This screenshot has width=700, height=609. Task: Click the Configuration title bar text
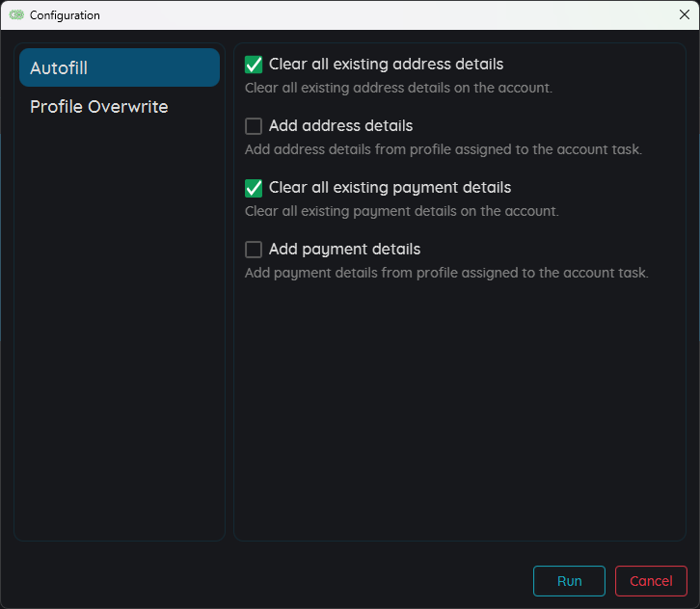click(x=65, y=15)
